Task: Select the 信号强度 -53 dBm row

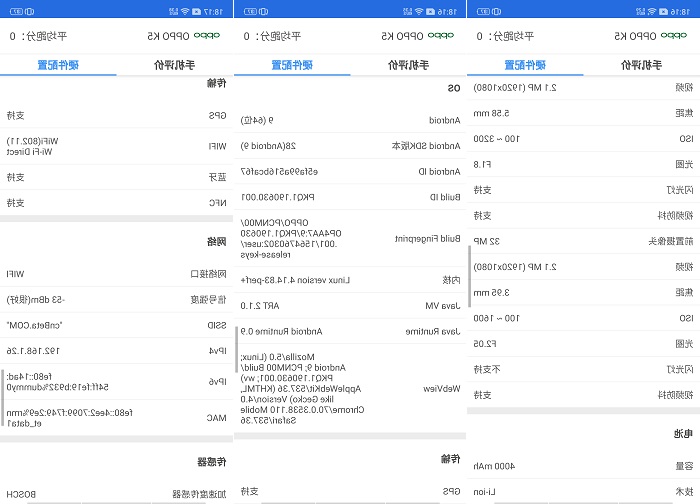Action: point(117,300)
